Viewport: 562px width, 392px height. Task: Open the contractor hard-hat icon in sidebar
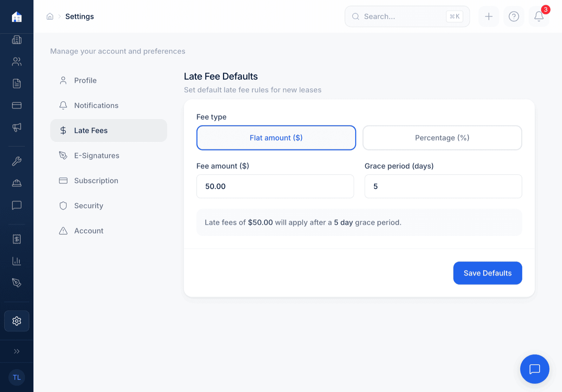(17, 183)
